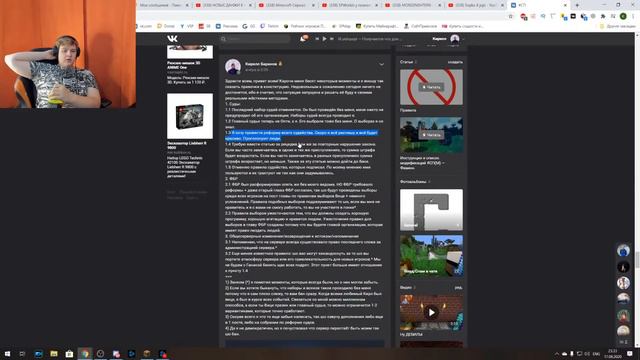Open File Explorer from the taskbar
The image size is (640, 360).
click(x=54, y=353)
